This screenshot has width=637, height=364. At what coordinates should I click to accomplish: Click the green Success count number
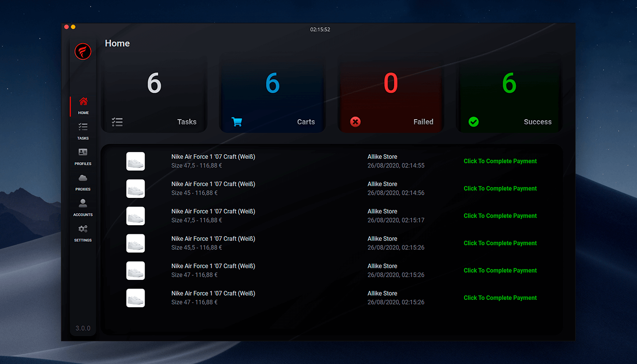coord(509,83)
